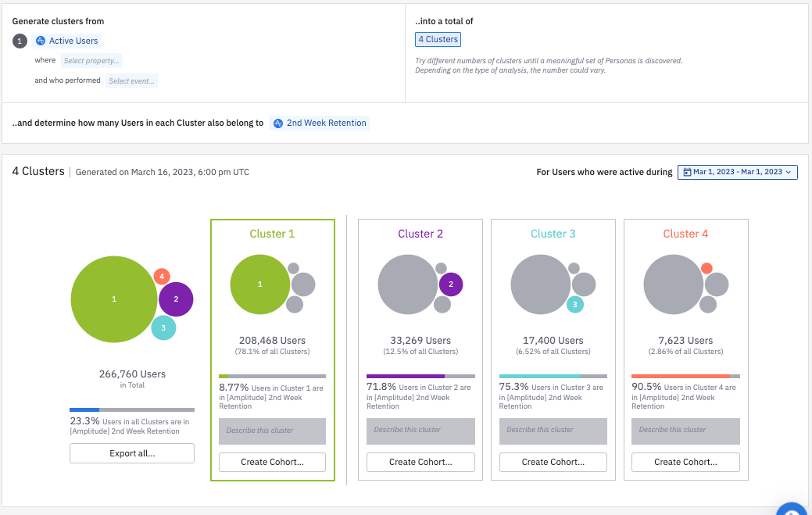
Task: Open the Select event dropdown
Action: (x=131, y=80)
